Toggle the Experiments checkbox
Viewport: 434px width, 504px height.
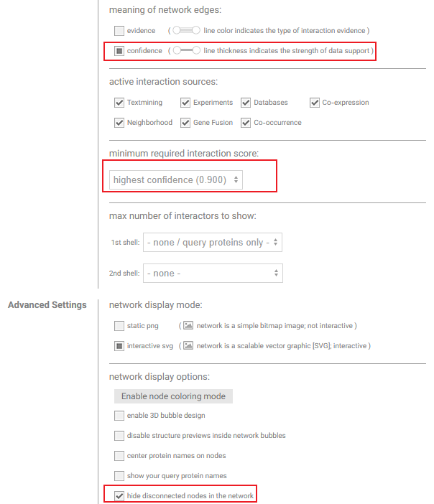[185, 103]
